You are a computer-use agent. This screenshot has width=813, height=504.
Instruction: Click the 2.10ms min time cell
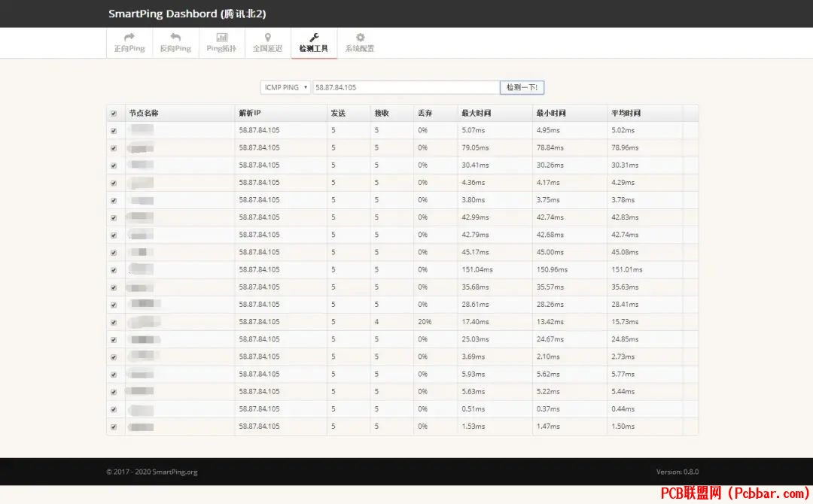coord(547,357)
